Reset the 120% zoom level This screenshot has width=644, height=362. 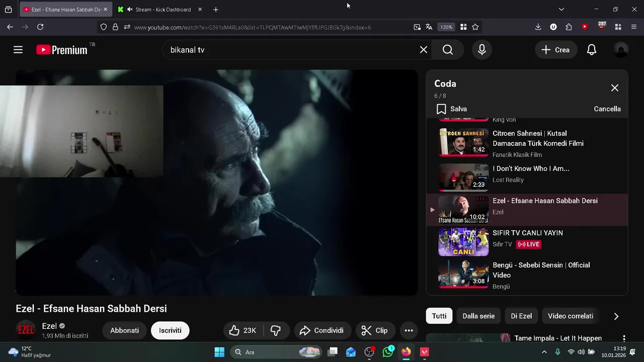tap(446, 27)
